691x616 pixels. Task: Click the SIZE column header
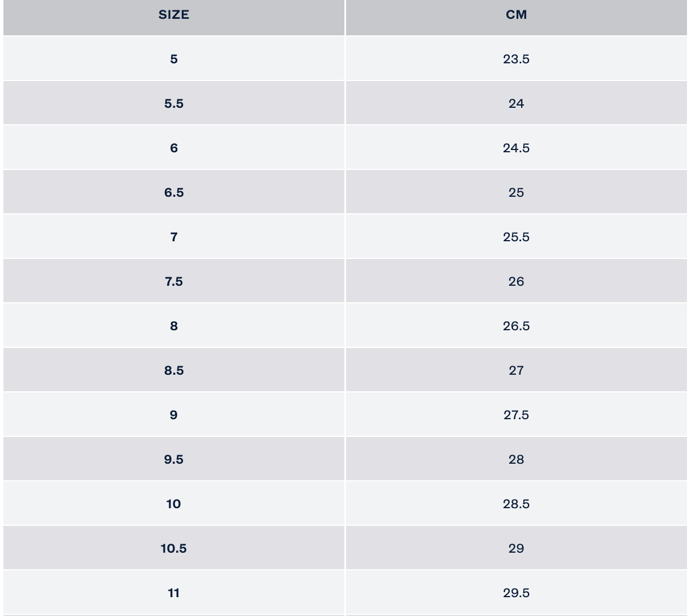pos(174,15)
